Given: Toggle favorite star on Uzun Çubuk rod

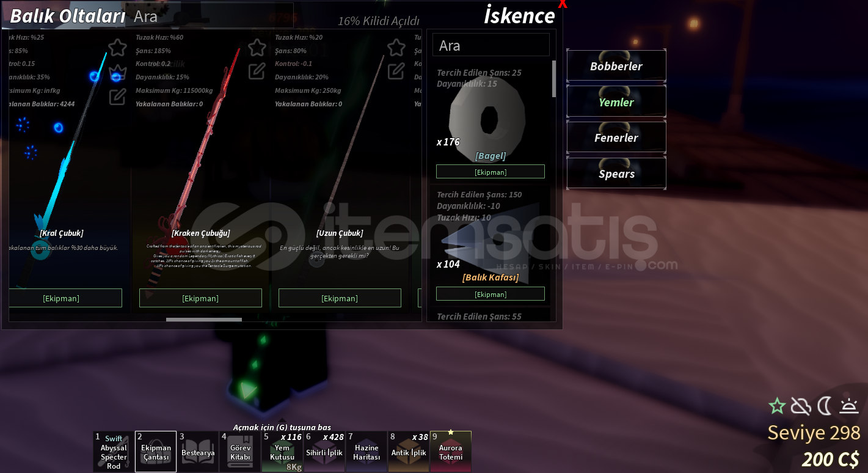Looking at the screenshot, I should click(x=396, y=48).
